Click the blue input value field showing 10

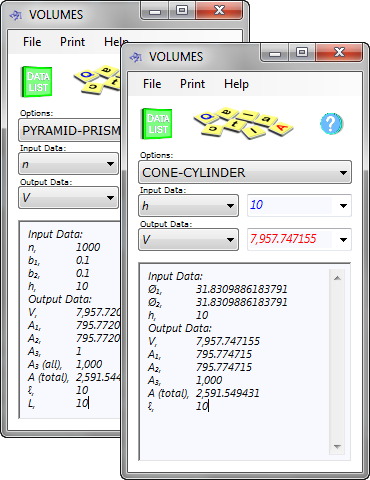(x=290, y=205)
